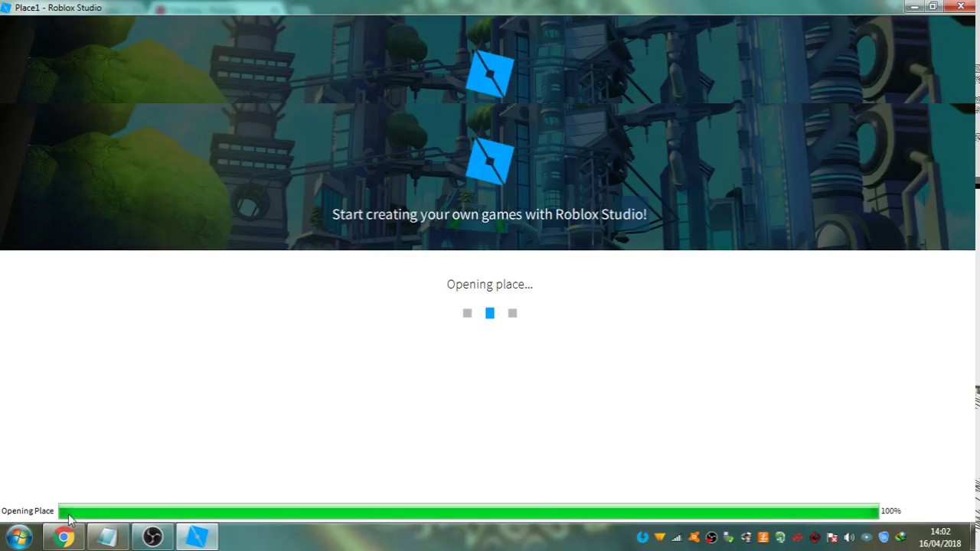Click the Roblox Studio title bar icon

point(6,7)
